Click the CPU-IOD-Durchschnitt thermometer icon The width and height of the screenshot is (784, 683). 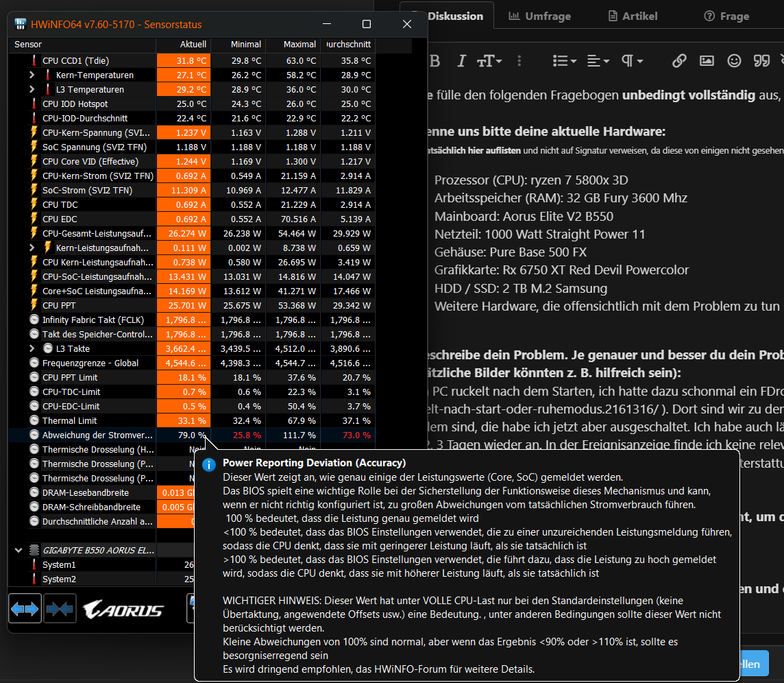click(34, 119)
